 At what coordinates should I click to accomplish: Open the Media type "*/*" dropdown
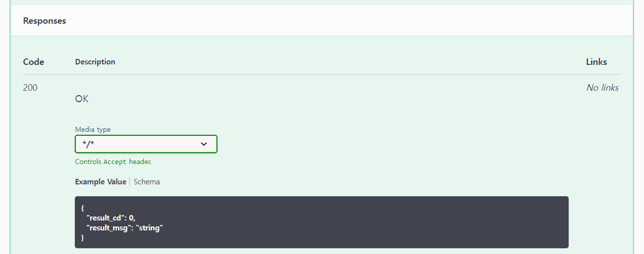(x=145, y=144)
